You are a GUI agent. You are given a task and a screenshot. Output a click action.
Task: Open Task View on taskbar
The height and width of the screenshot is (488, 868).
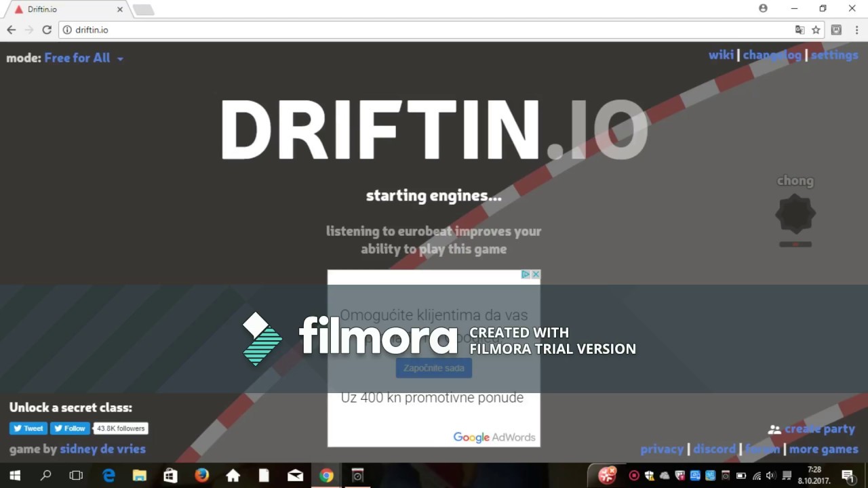pos(76,476)
